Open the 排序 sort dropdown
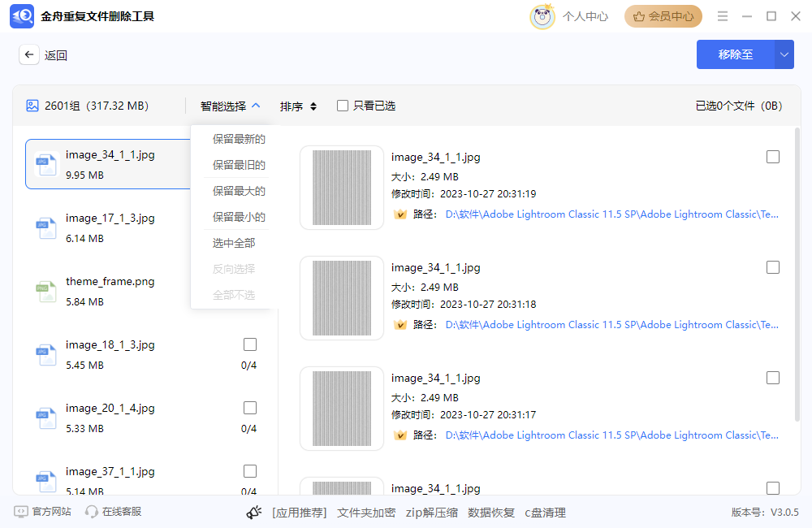 [298, 106]
